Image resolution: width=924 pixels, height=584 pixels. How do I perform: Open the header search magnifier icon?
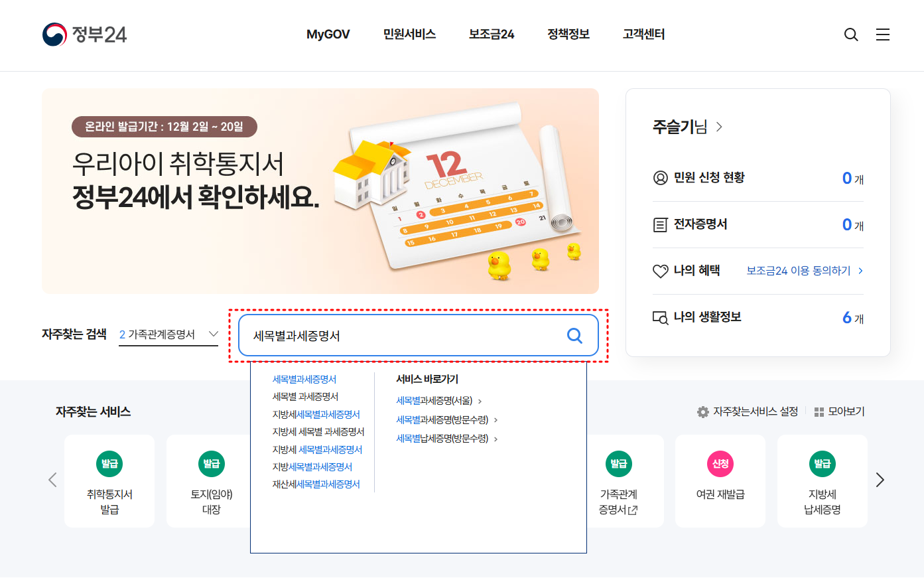coord(851,35)
